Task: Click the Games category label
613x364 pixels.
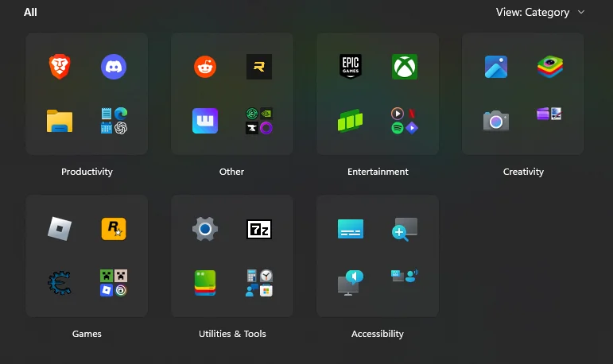Action: [87, 334]
